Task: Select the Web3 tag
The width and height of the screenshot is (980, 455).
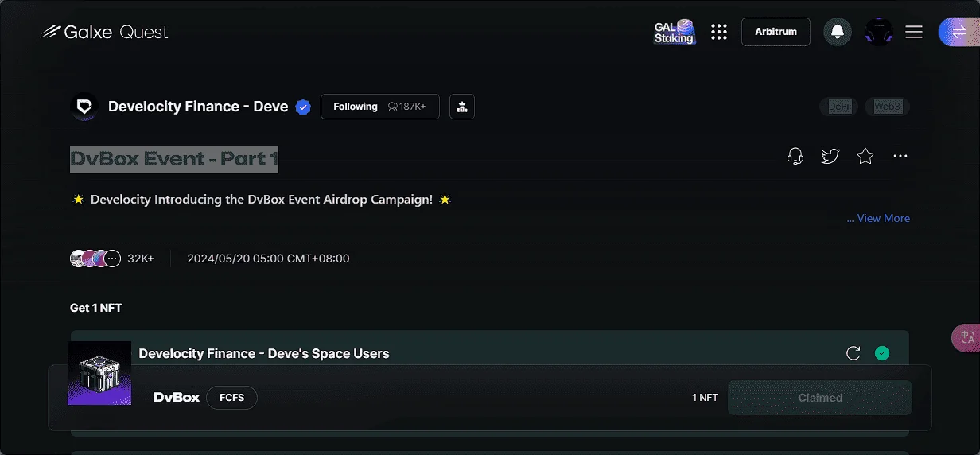Action: pyautogui.click(x=887, y=107)
